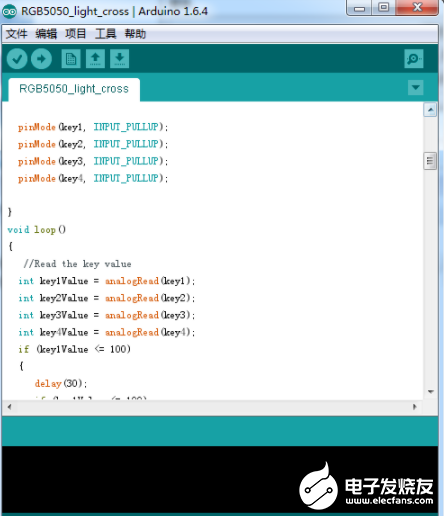Click the horizontal scrollbar right arrow
This screenshot has height=516, width=444.
click(x=415, y=407)
